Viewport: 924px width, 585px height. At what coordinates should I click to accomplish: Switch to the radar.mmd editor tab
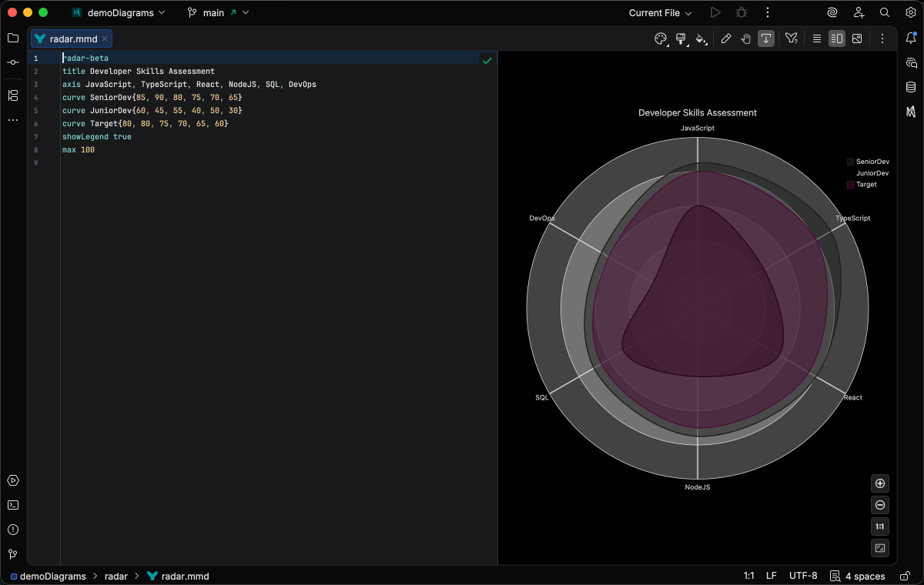(71, 38)
